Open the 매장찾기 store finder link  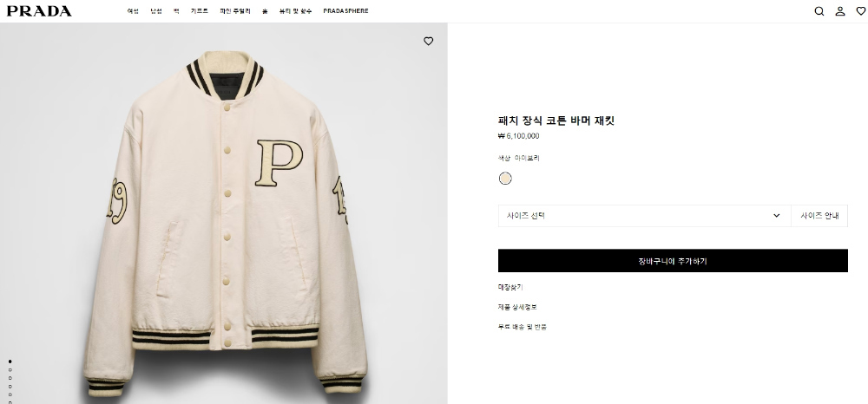510,287
